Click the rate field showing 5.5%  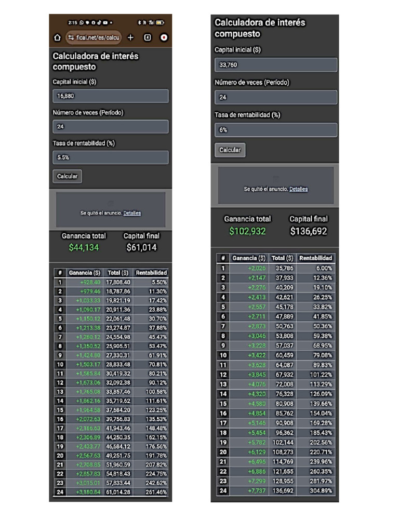(110, 157)
